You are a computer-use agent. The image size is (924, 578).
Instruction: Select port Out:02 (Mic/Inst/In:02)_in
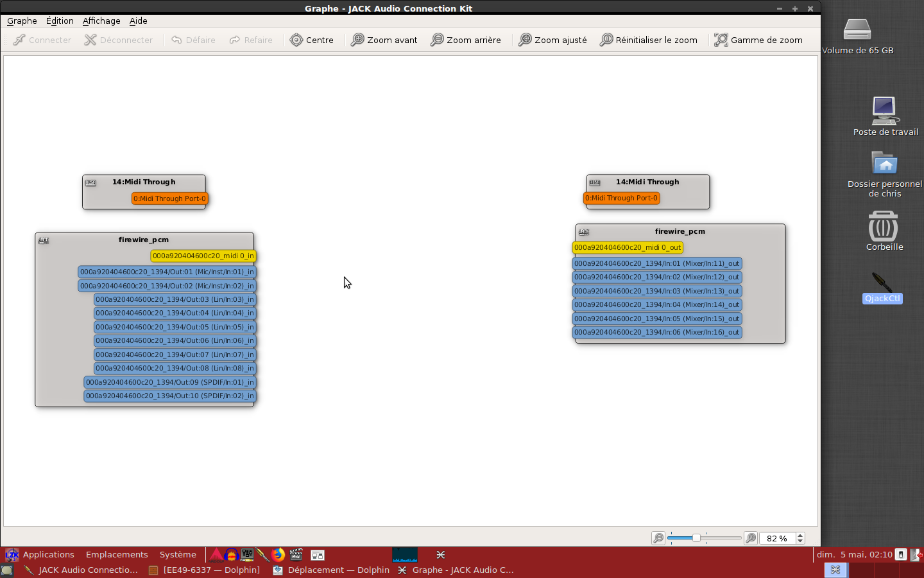(x=167, y=286)
